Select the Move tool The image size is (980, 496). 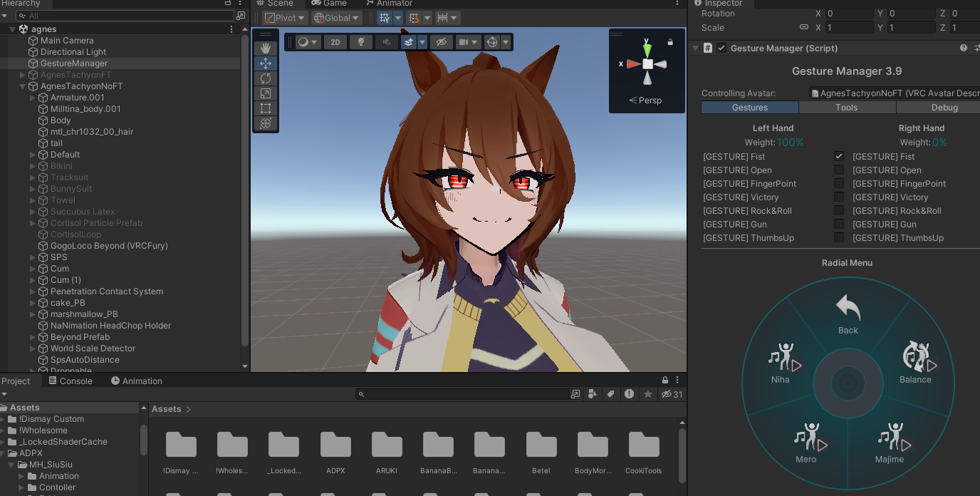point(266,63)
